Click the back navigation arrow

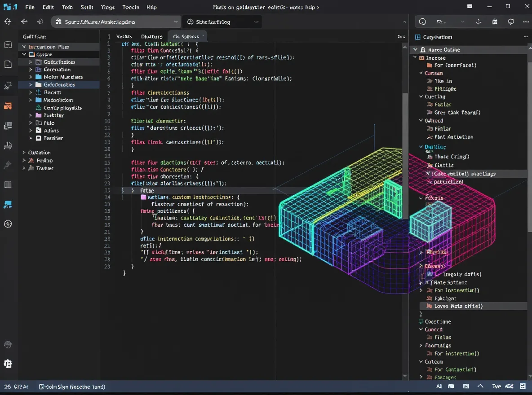pyautogui.click(x=24, y=22)
